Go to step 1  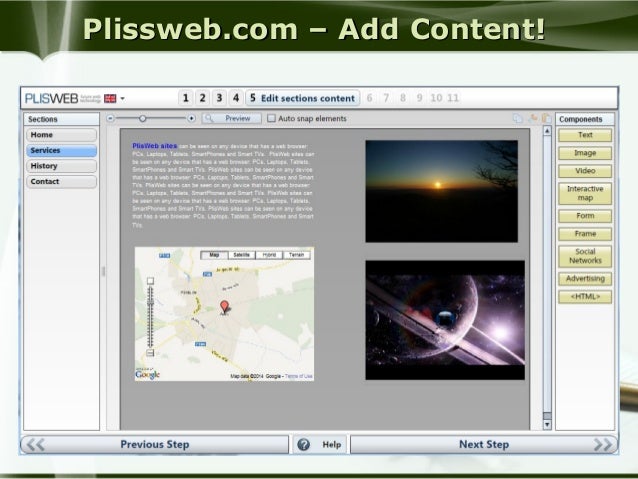click(x=186, y=98)
